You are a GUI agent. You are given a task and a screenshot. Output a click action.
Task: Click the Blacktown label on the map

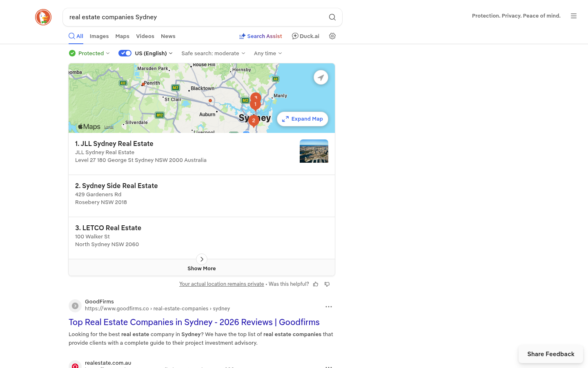tap(203, 88)
